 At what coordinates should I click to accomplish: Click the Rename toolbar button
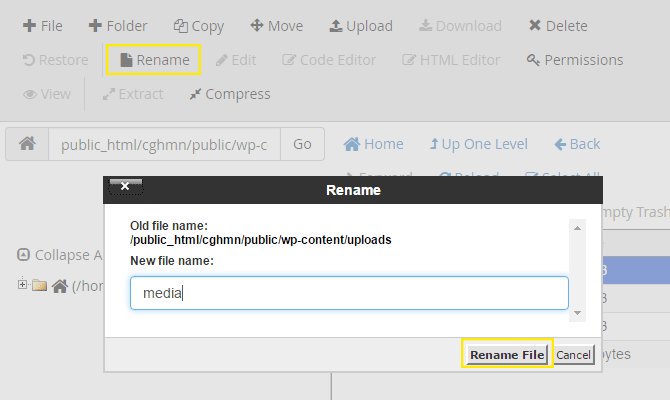154,60
